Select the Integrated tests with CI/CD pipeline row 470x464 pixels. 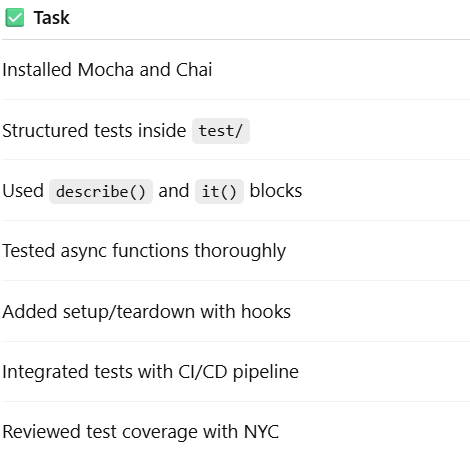236,372
